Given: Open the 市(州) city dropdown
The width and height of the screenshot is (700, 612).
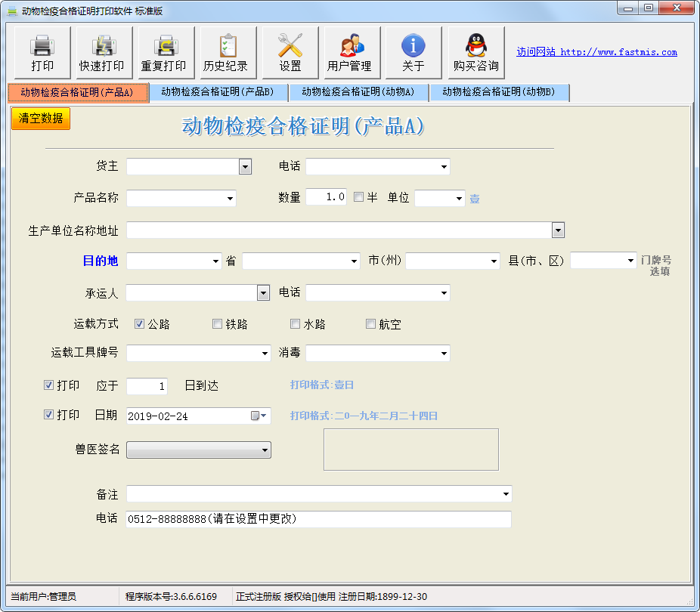Looking at the screenshot, I should point(494,261).
